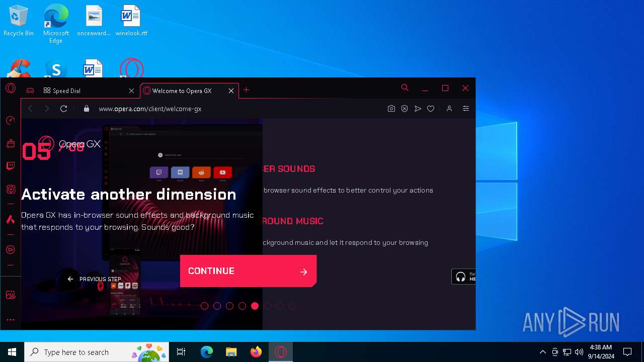
Task: Go forward with the forward arrow
Action: (47, 109)
